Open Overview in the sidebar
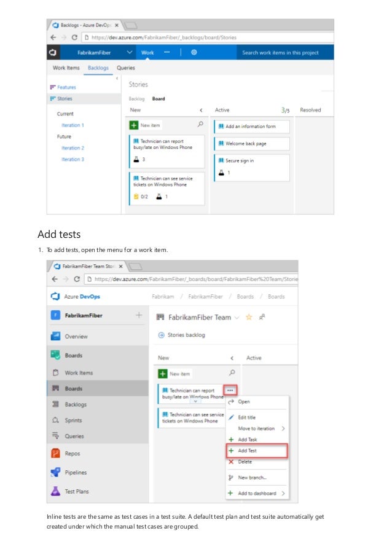 (98, 336)
